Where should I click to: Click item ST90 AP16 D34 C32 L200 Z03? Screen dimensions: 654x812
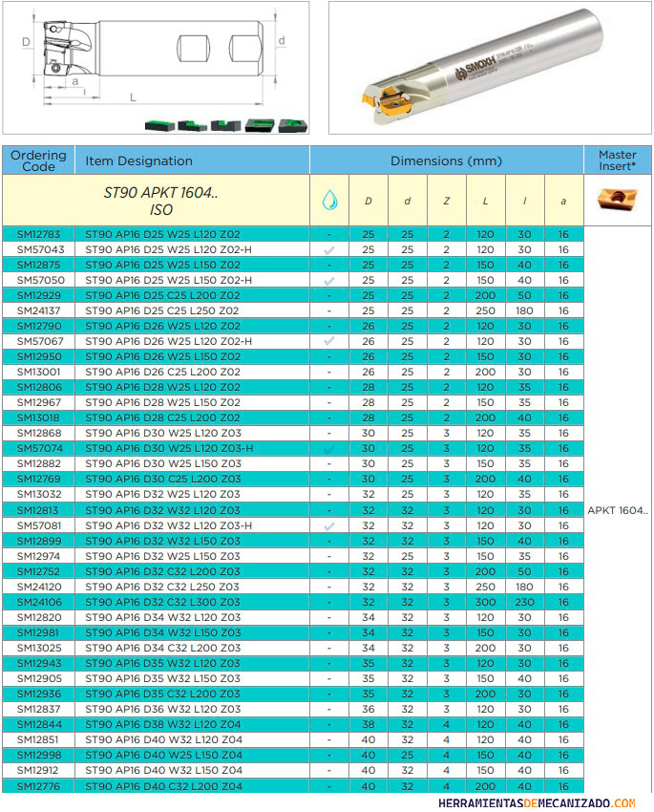[x=163, y=648]
